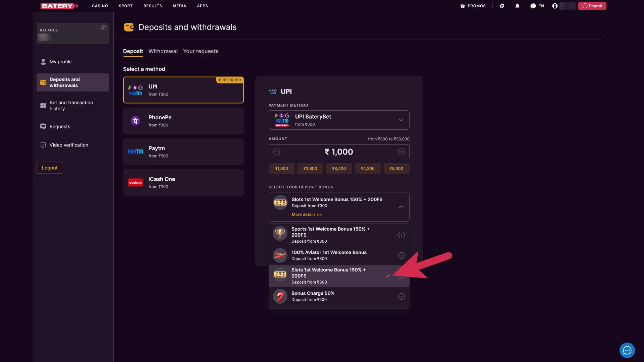Image resolution: width=644 pixels, height=362 pixels.
Task: Show info for Bonus Charge 50%
Action: [401, 296]
